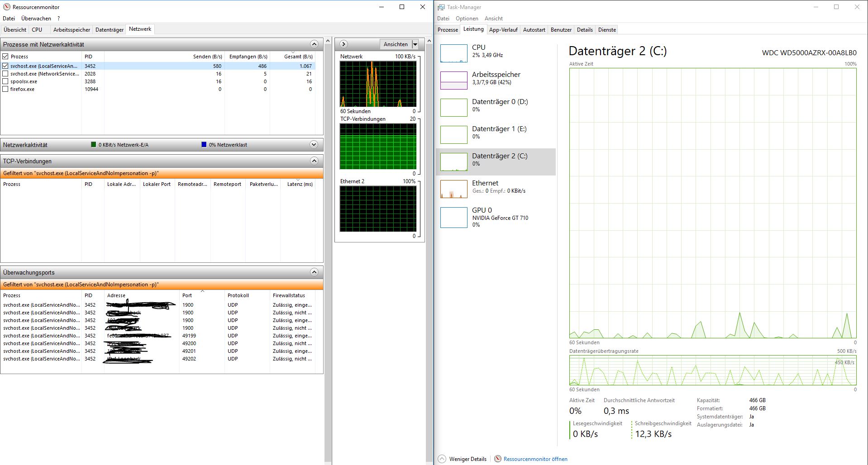Sort TCP-Verbindungen by Lokaler Port column
868x465 pixels.
click(157, 184)
